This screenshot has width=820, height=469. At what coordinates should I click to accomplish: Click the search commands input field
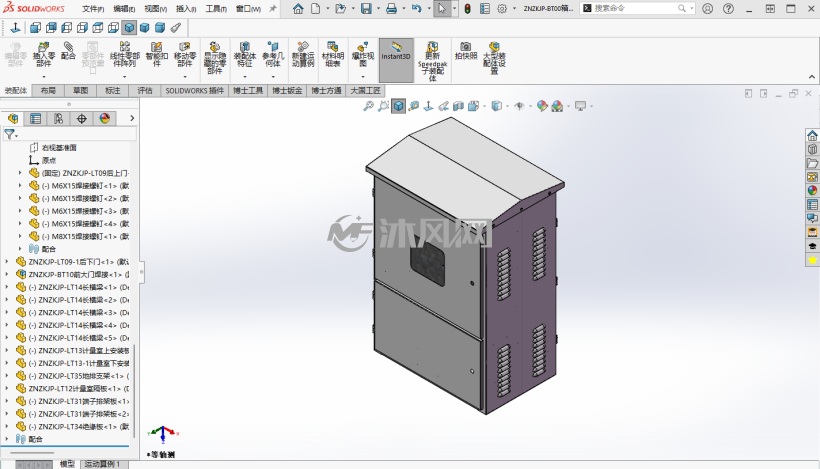click(x=635, y=8)
